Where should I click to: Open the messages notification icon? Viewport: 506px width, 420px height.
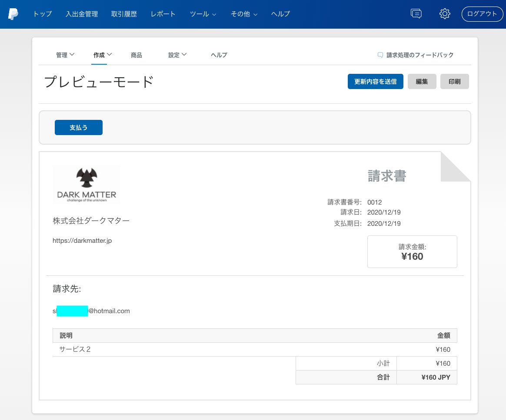(416, 14)
